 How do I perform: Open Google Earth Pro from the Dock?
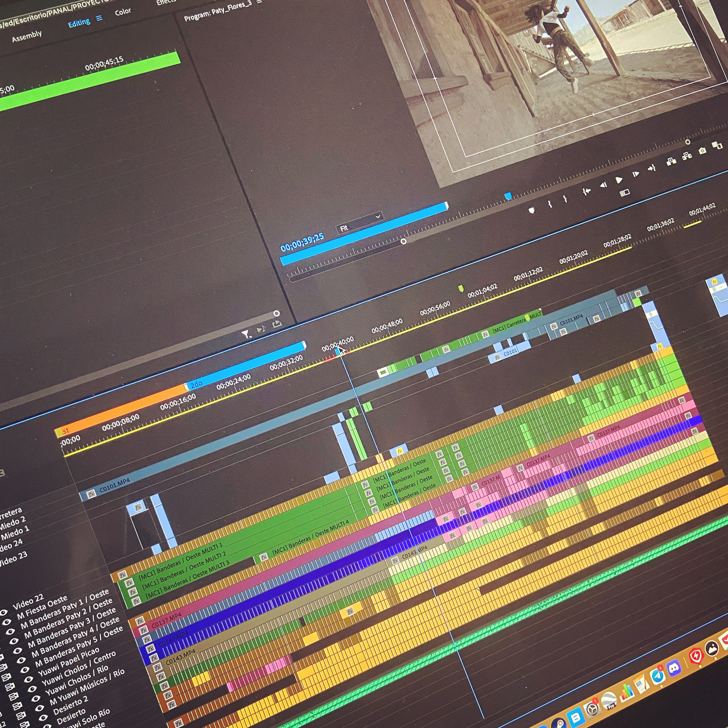609,701
